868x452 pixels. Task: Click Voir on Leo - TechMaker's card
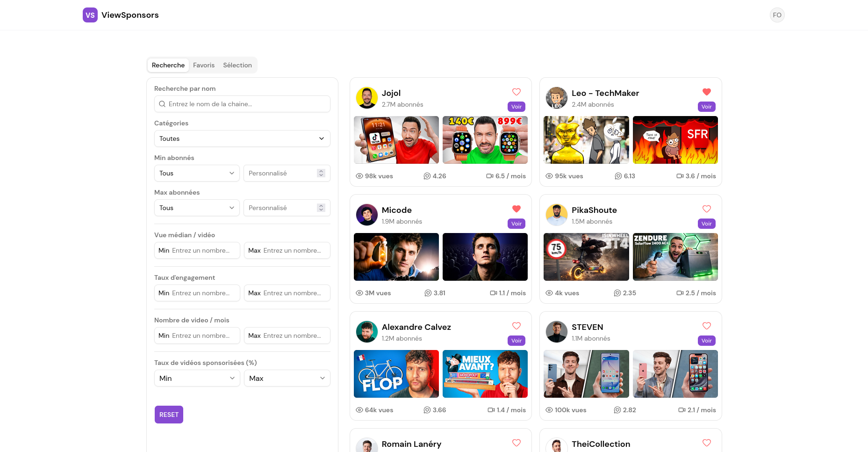pyautogui.click(x=707, y=107)
